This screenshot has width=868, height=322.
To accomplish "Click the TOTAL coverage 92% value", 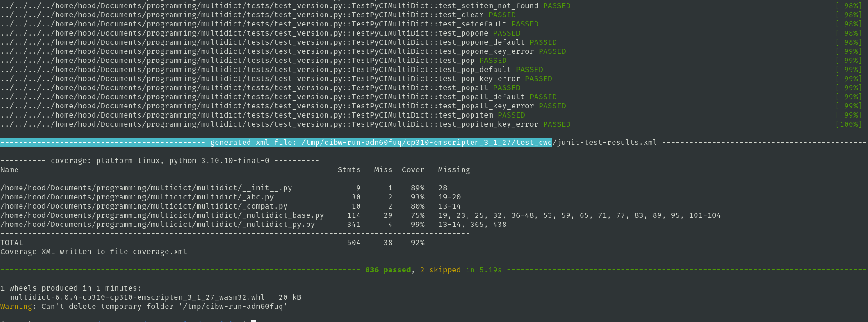I will (x=417, y=243).
